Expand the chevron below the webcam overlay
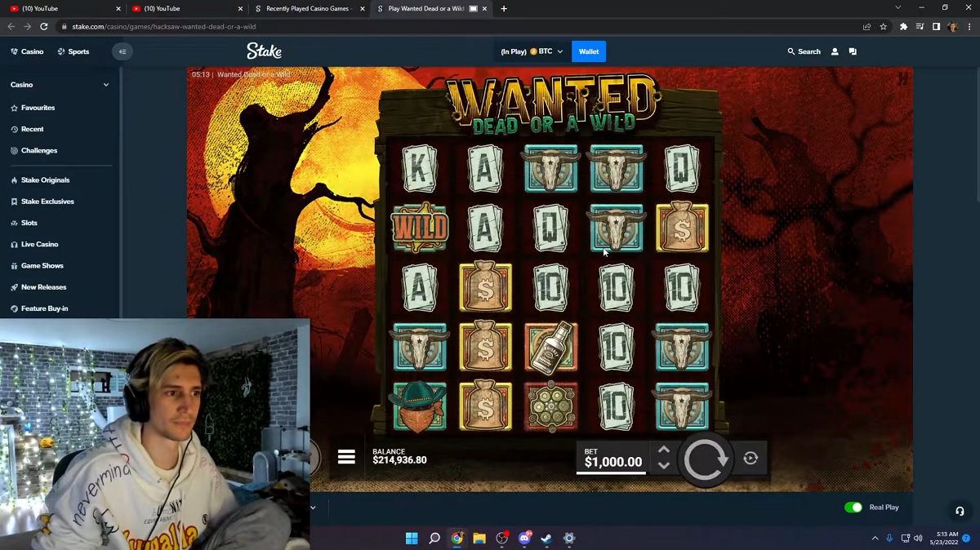This screenshot has width=980, height=550. pos(313,508)
